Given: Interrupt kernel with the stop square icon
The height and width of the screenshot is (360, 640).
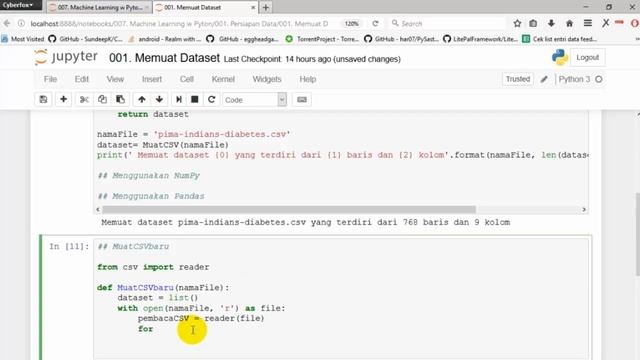Looking at the screenshot, I should [x=195, y=100].
